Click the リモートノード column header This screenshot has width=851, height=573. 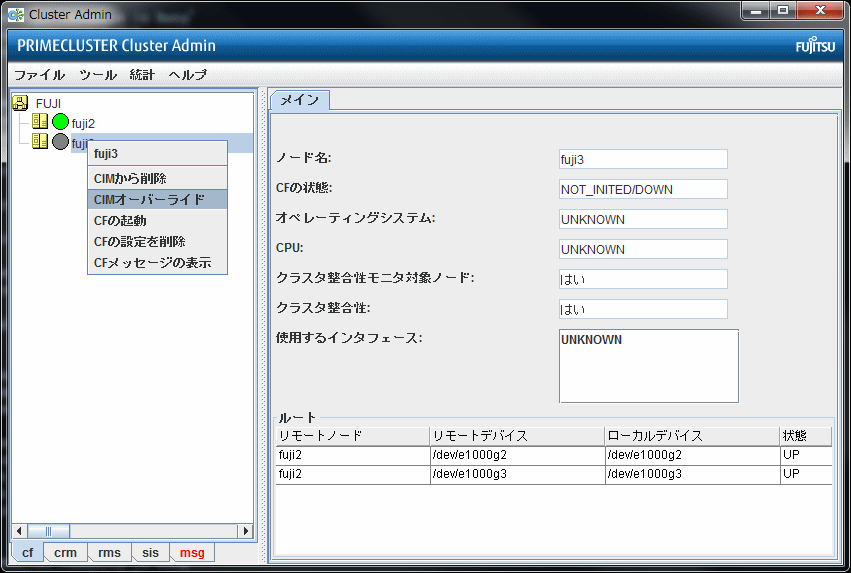[x=353, y=436]
